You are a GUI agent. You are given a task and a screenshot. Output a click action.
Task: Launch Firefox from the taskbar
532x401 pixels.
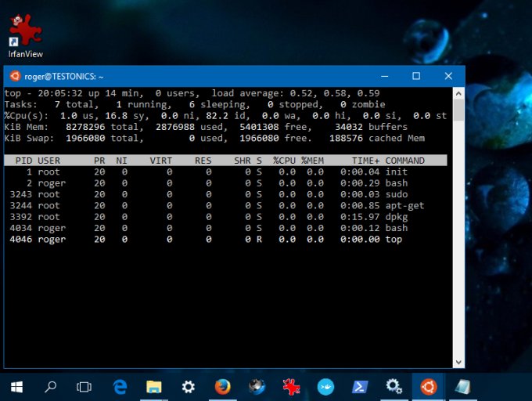tap(223, 386)
